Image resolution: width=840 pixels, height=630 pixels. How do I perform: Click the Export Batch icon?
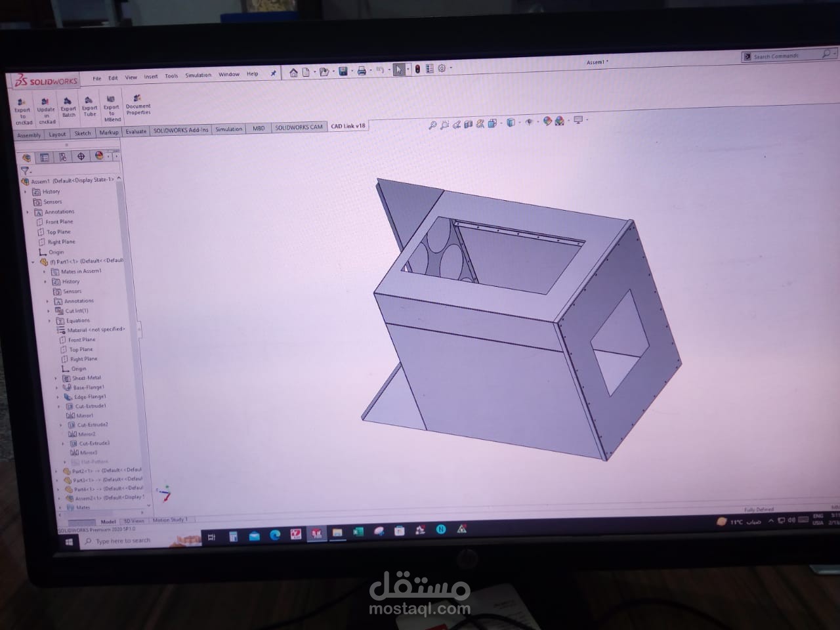[68, 108]
